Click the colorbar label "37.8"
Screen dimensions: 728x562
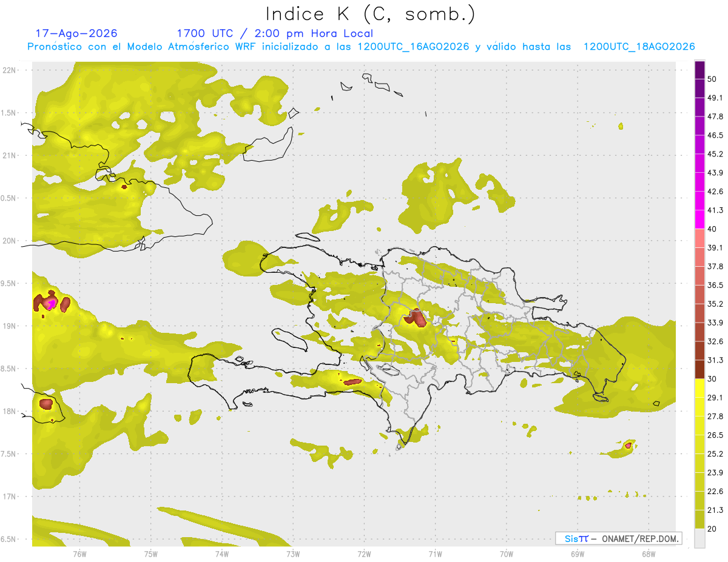tap(715, 266)
